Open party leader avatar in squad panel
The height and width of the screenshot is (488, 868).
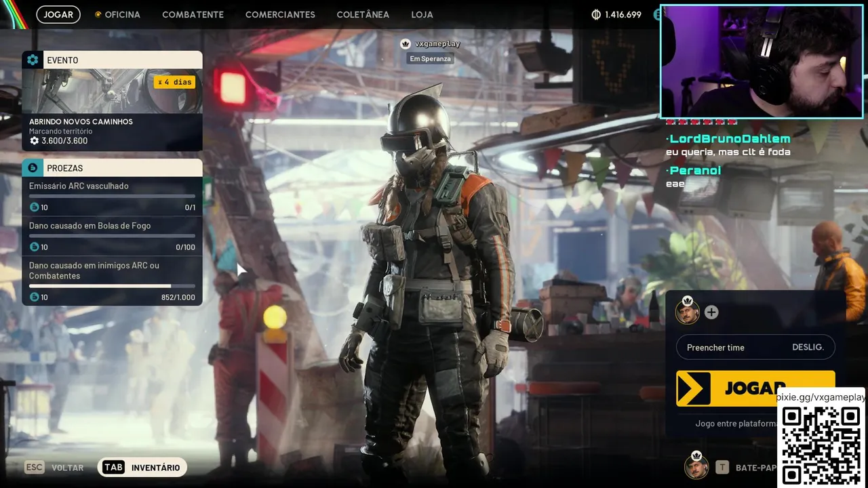pyautogui.click(x=687, y=312)
